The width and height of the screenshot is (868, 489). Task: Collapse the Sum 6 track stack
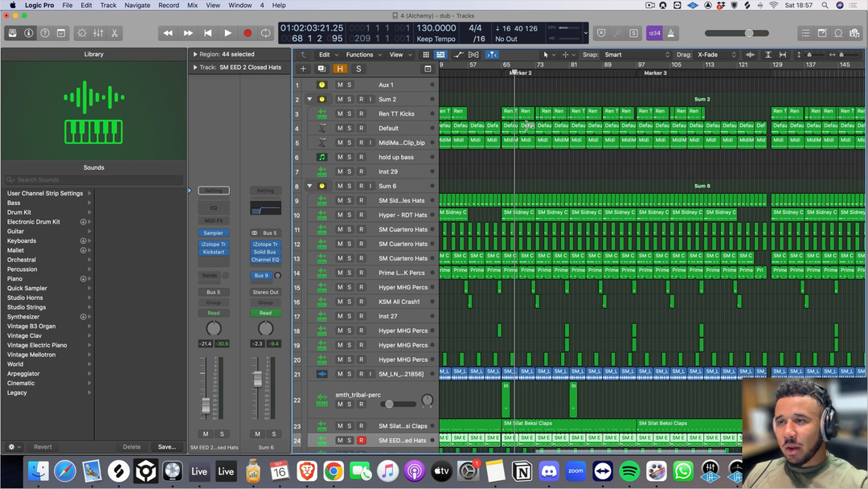click(309, 186)
